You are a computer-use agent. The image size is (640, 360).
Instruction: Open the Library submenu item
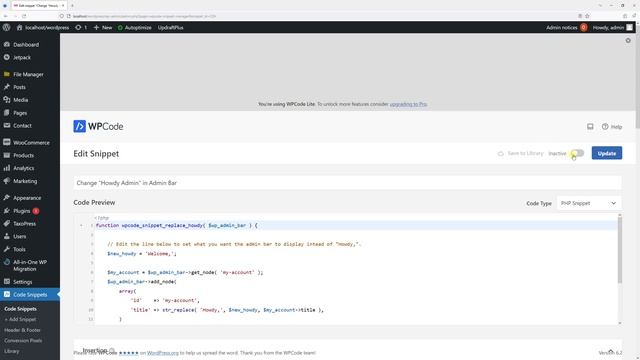[12, 351]
